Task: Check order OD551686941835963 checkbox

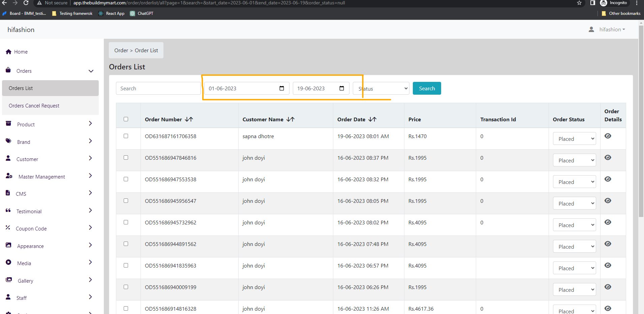Action: (126, 265)
